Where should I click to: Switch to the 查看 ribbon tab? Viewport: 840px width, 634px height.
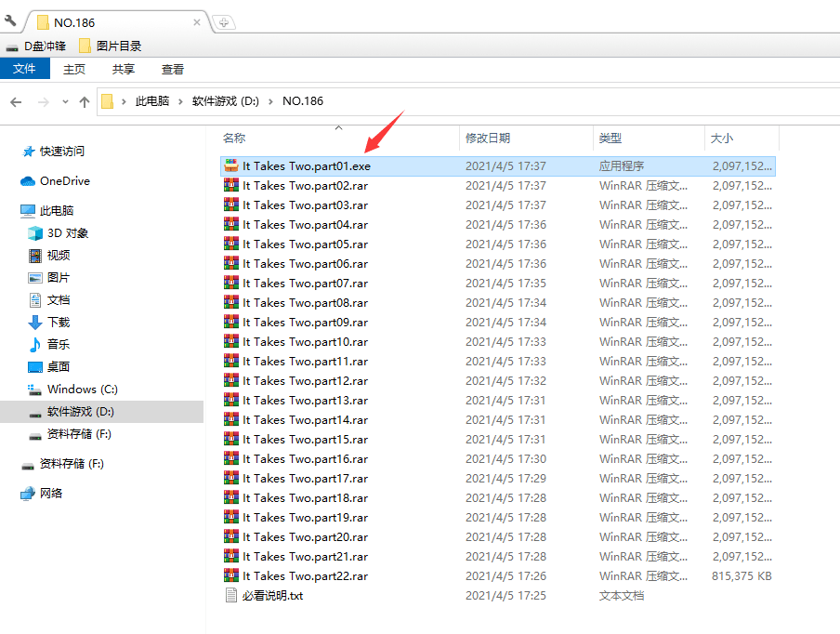[x=173, y=69]
